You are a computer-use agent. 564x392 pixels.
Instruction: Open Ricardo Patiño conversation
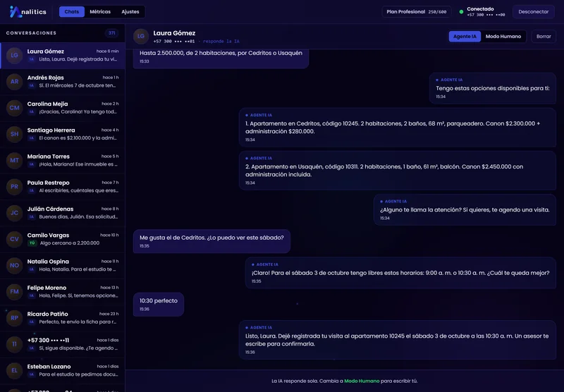pyautogui.click(x=63, y=318)
